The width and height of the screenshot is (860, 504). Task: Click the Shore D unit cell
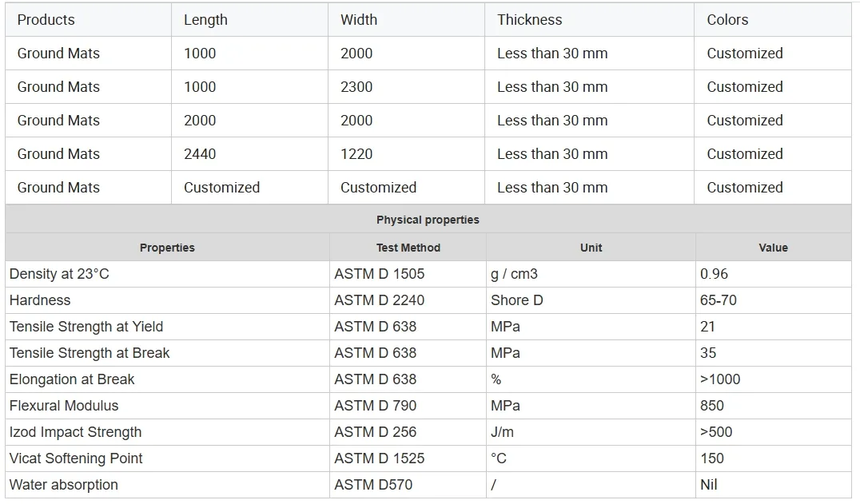(x=516, y=300)
